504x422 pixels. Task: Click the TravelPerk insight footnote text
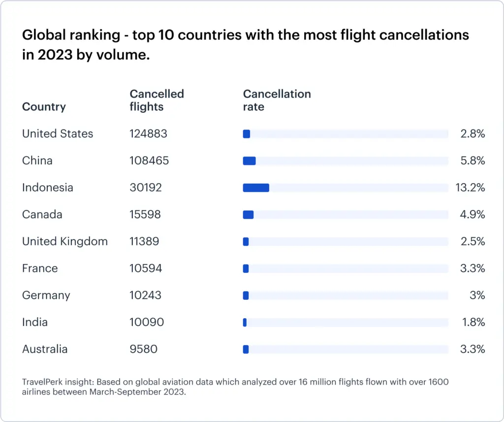point(235,387)
